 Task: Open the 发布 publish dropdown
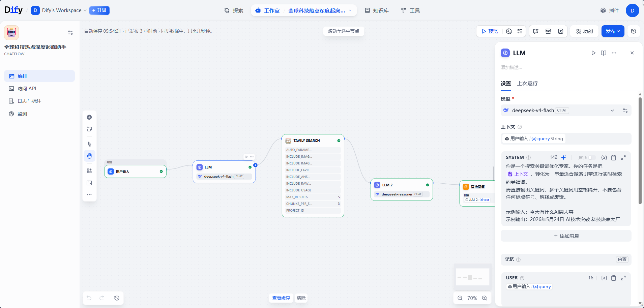point(613,31)
